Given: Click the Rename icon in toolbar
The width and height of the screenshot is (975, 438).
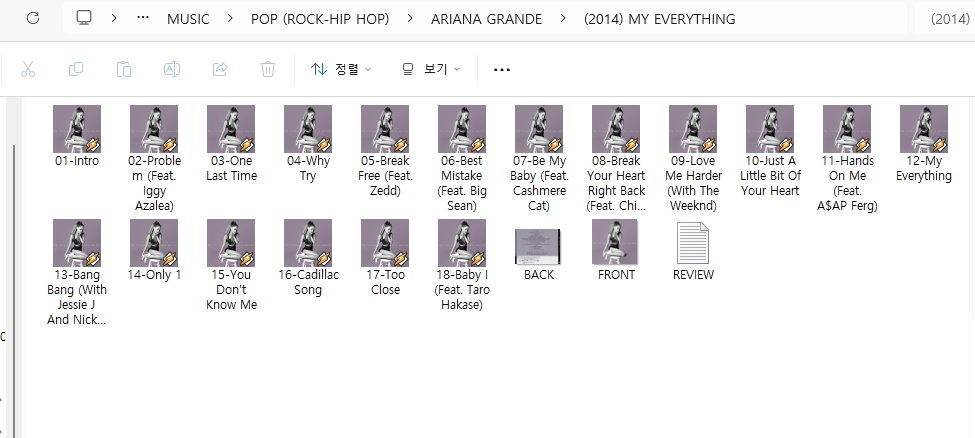Looking at the screenshot, I should (172, 69).
